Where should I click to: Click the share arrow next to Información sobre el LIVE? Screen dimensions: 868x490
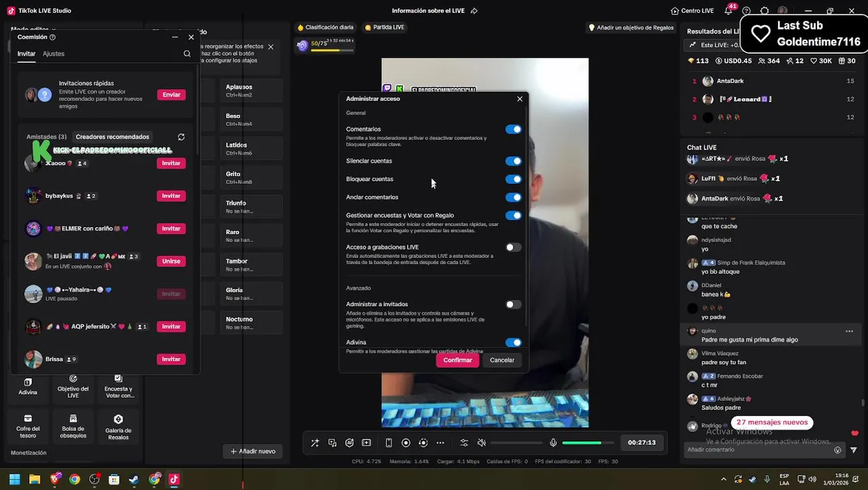pyautogui.click(x=474, y=11)
